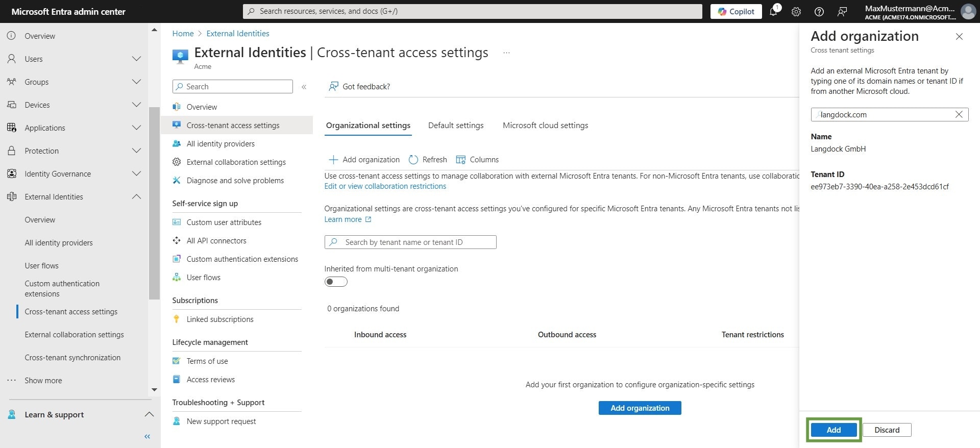Click Add button in Add organization panel
Screen dimensions: 980x448
[x=834, y=430]
